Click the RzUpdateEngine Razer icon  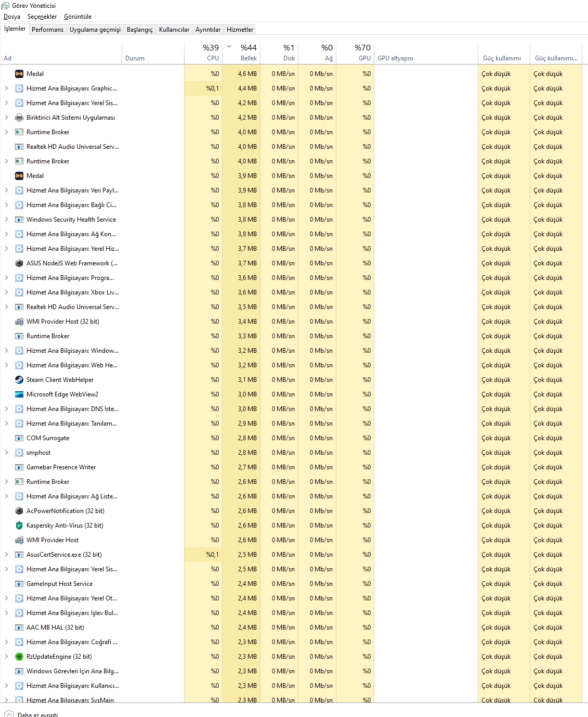(x=19, y=657)
